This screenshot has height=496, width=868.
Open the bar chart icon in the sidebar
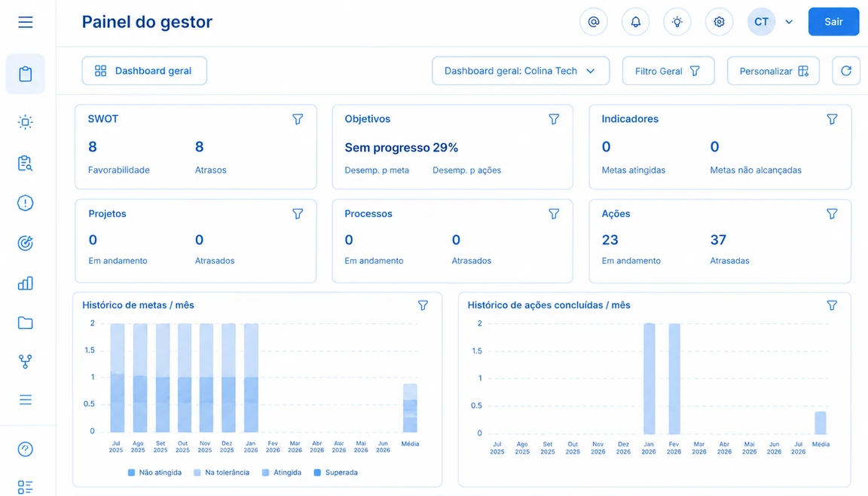click(26, 283)
